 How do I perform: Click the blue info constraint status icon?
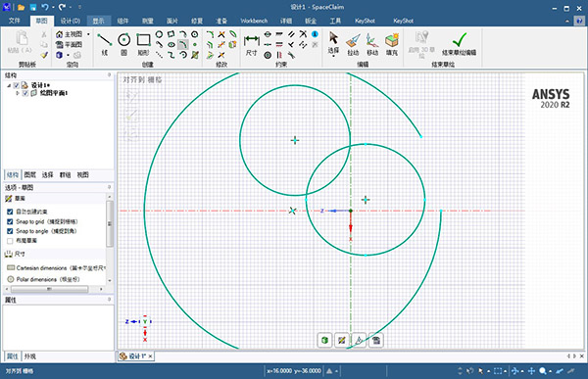click(x=315, y=34)
